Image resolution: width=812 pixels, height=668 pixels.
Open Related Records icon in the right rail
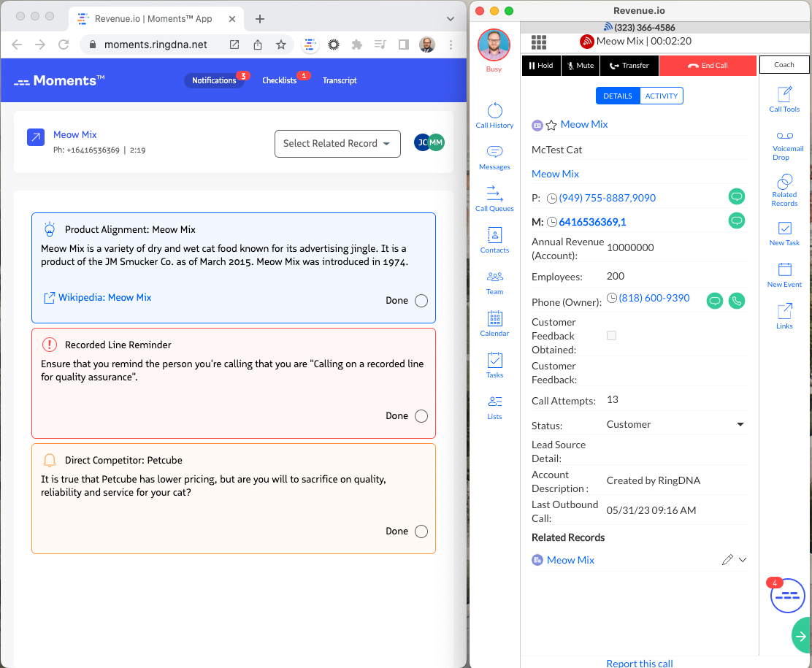784,190
